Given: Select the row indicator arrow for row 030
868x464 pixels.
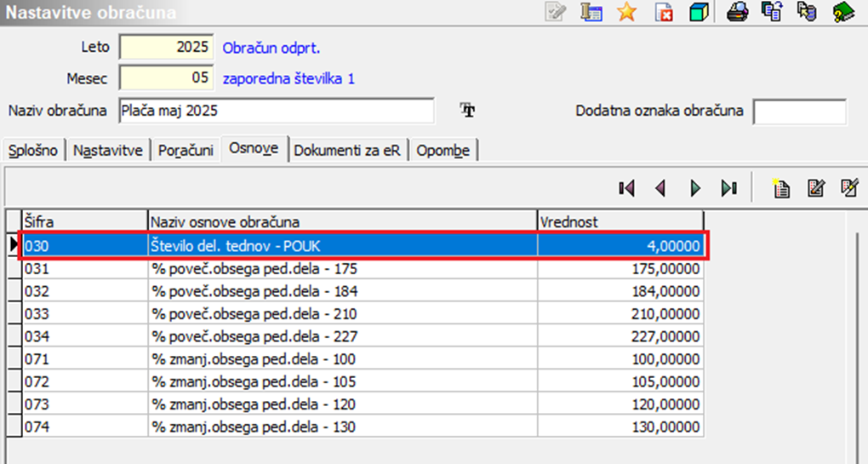Looking at the screenshot, I should click(x=14, y=245).
